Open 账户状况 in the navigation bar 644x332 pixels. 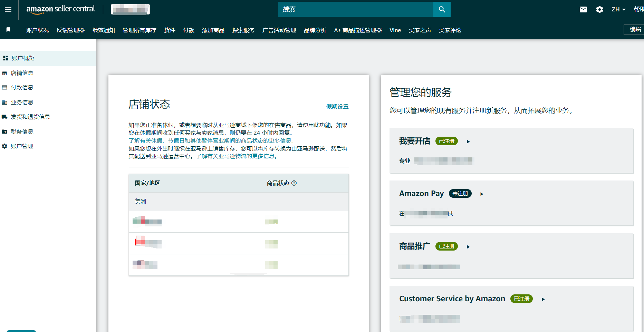(38, 30)
